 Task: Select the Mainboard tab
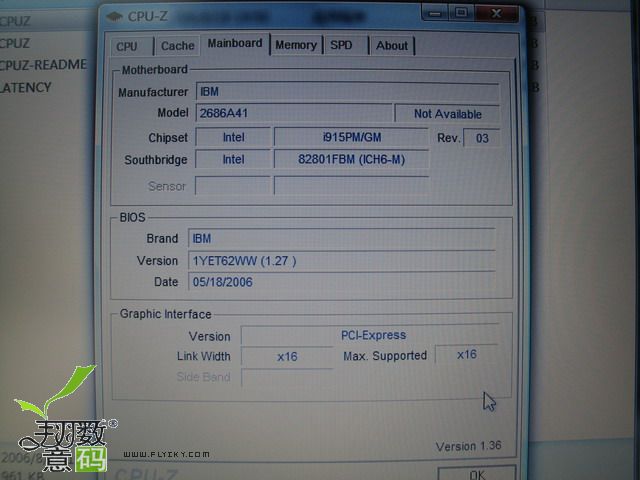click(x=235, y=44)
